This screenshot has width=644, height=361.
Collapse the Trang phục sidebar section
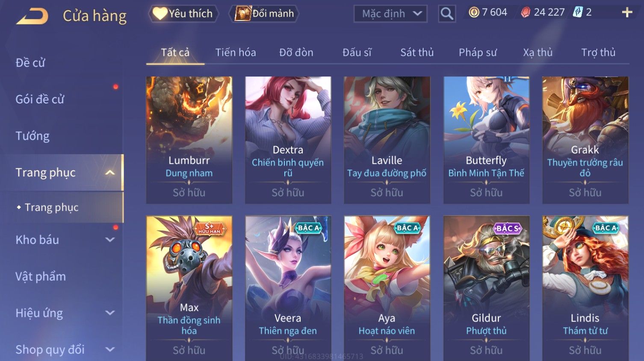110,173
